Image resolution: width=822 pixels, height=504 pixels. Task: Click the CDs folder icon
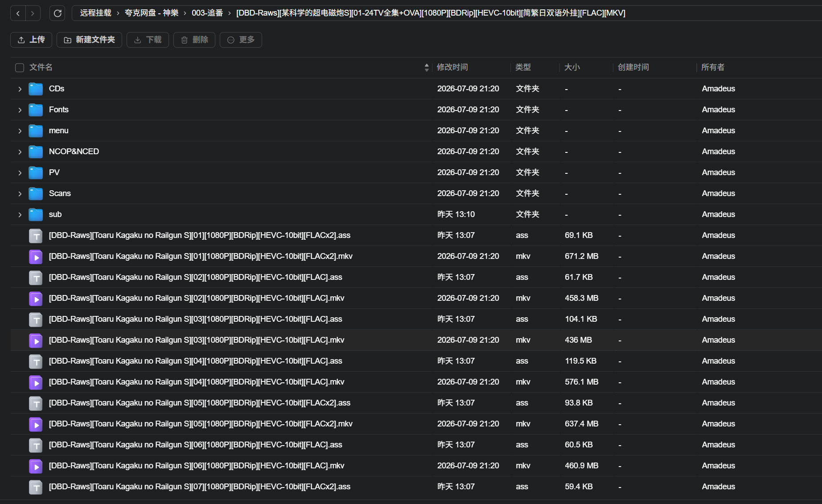(36, 89)
